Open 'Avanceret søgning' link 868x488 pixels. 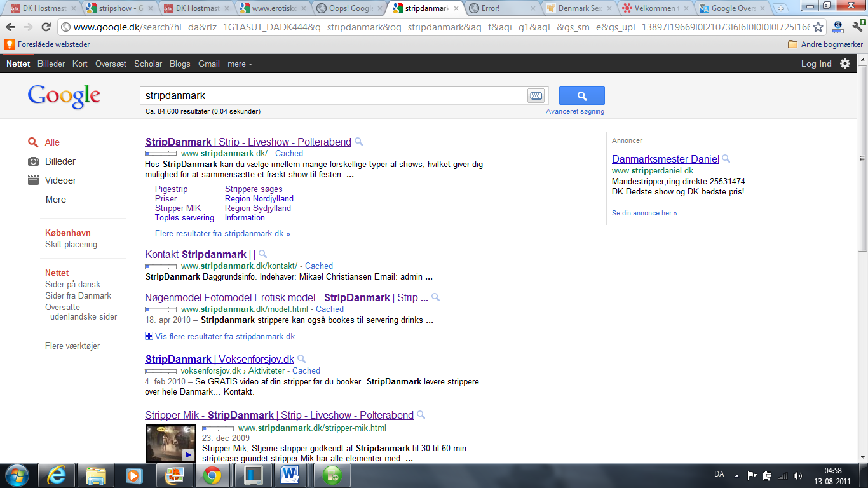575,111
